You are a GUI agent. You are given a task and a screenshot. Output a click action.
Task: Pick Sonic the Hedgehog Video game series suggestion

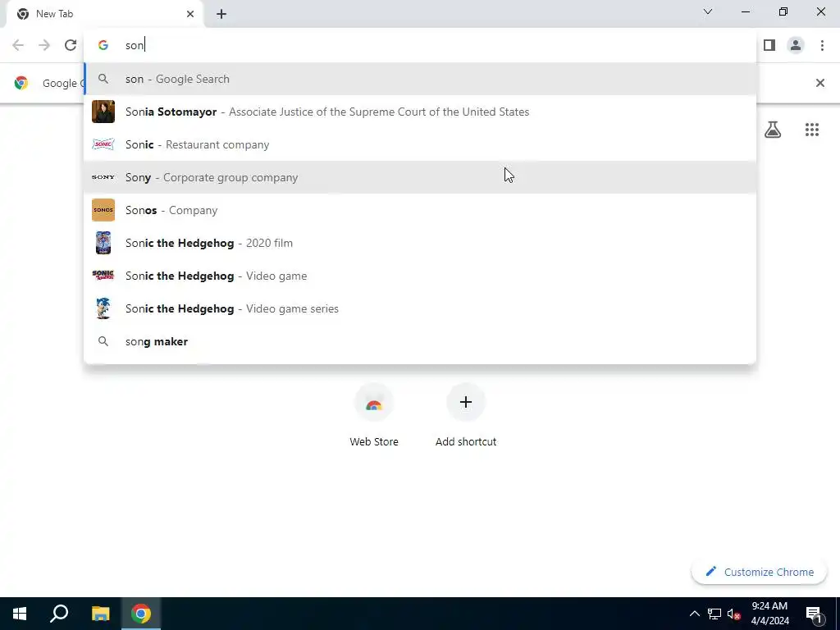click(420, 308)
